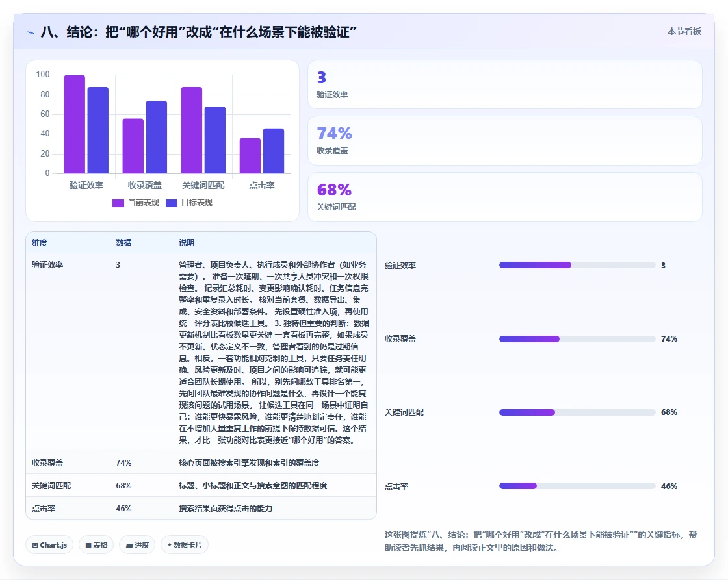Click the caption paragraph starting 这张图提炼
The height and width of the screenshot is (580, 728).
[540, 541]
